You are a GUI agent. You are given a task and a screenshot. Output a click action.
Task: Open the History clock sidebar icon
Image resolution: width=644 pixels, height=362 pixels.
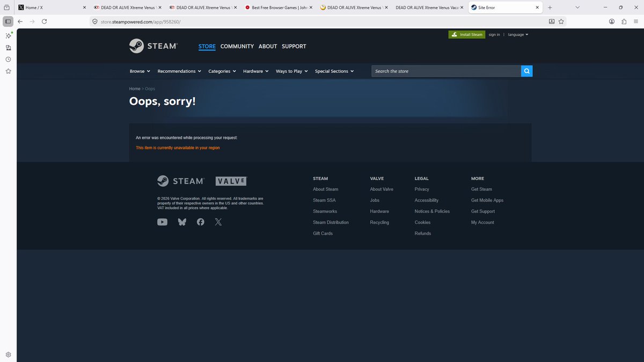coord(8,59)
